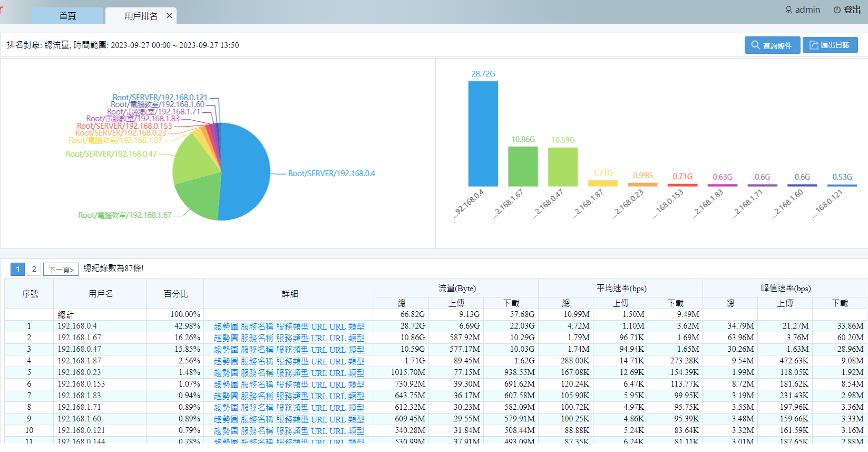Open 服務類型 for 192.168.0.4

(292, 326)
